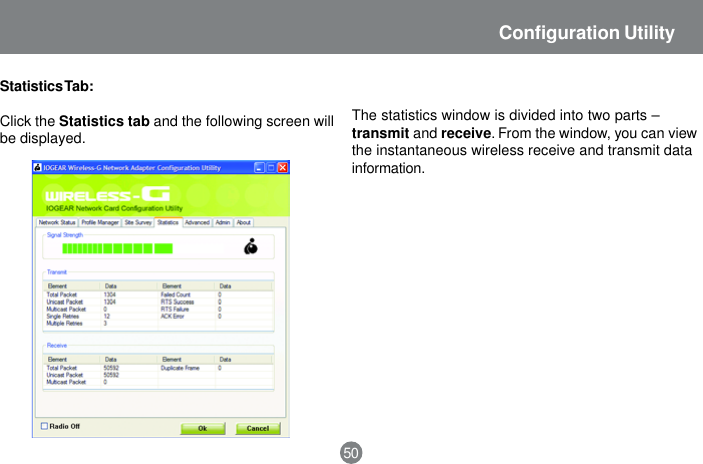This screenshot has height=464, width=703.
Task: Select the Statistics tab
Action: tap(168, 222)
